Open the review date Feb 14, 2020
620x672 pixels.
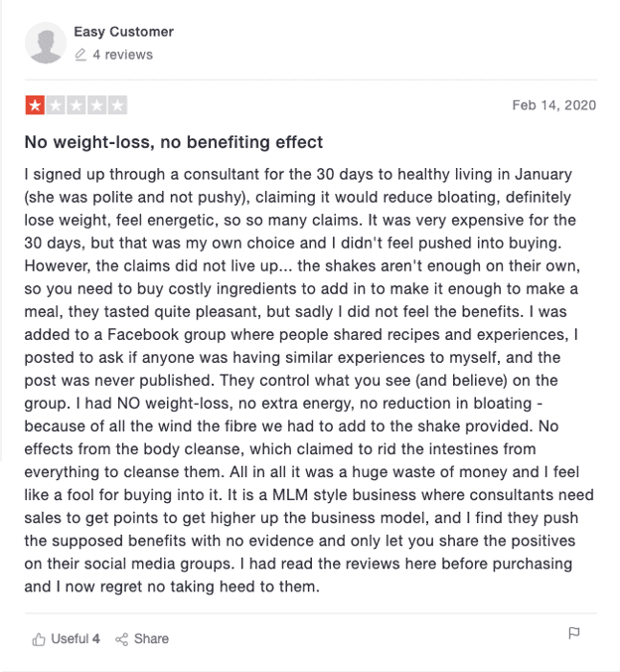tap(554, 105)
